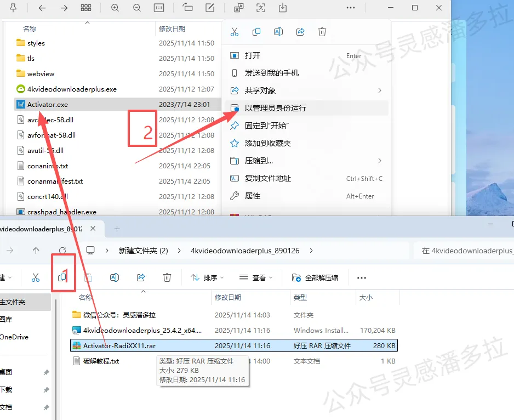Click 新建文件夹 (2) in the address path
Viewport: 514px width, 420px height.
click(x=143, y=251)
